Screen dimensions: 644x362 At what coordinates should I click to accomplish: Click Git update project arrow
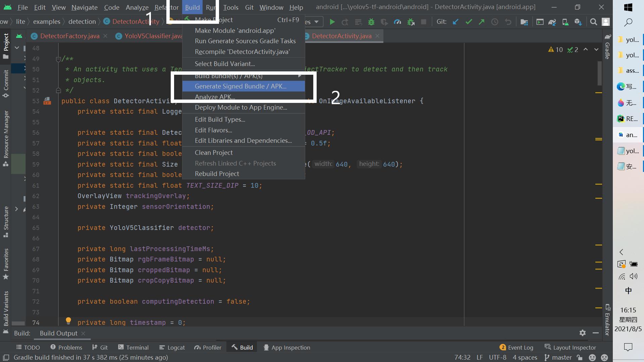click(455, 22)
